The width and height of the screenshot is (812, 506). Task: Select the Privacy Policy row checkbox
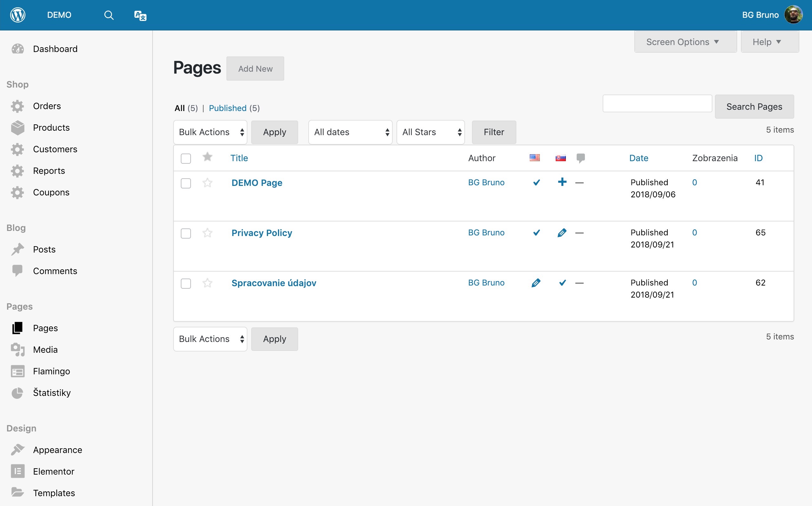186,233
